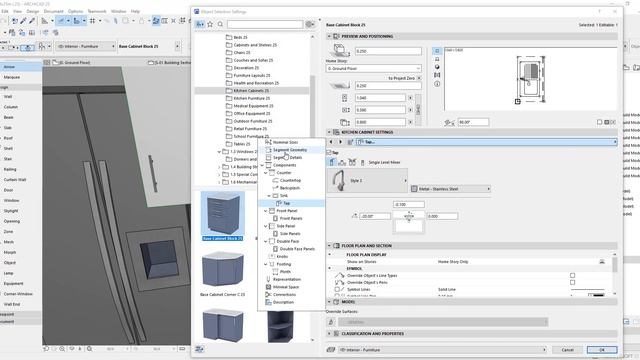Choose Segment Geometry in popup list
Screen dimensions: 640x360
click(x=290, y=150)
